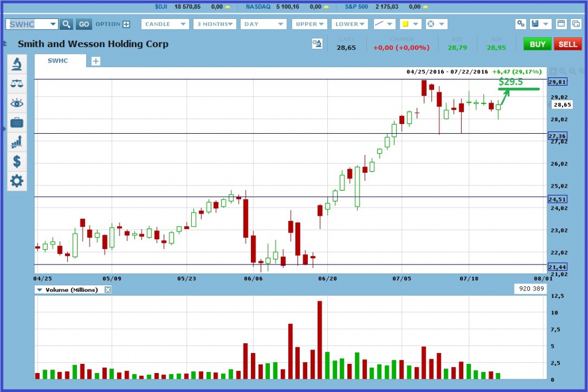Open the watchlist eye sidebar icon

(17, 103)
